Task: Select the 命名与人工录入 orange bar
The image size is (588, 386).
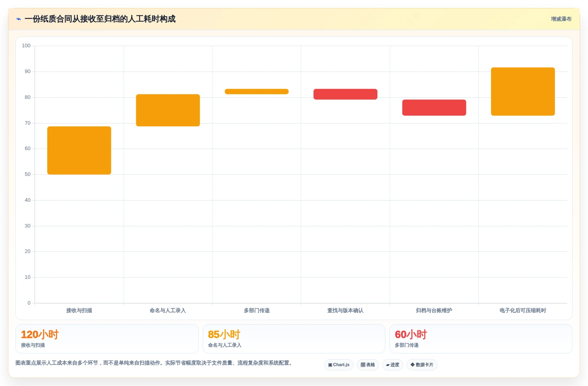Action: [x=168, y=110]
